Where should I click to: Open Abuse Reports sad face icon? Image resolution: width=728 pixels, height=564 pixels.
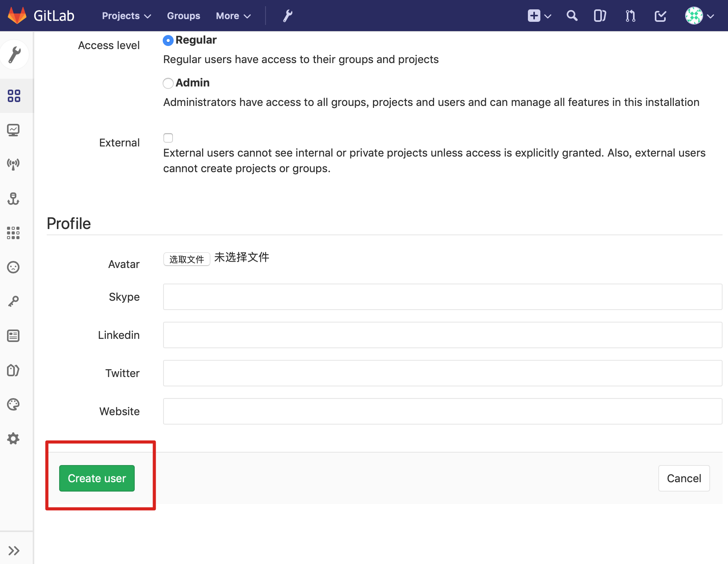click(x=14, y=267)
